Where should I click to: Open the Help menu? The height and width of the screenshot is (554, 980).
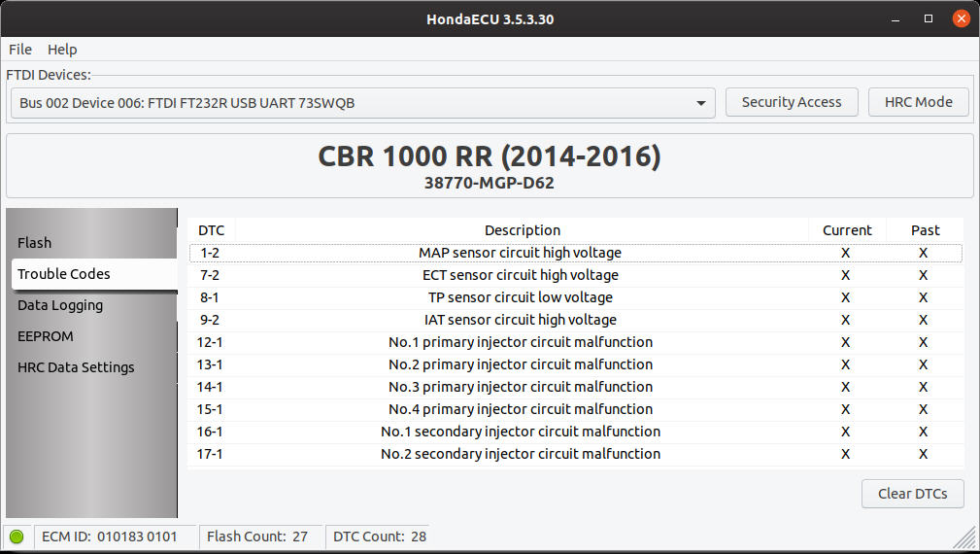click(x=62, y=50)
